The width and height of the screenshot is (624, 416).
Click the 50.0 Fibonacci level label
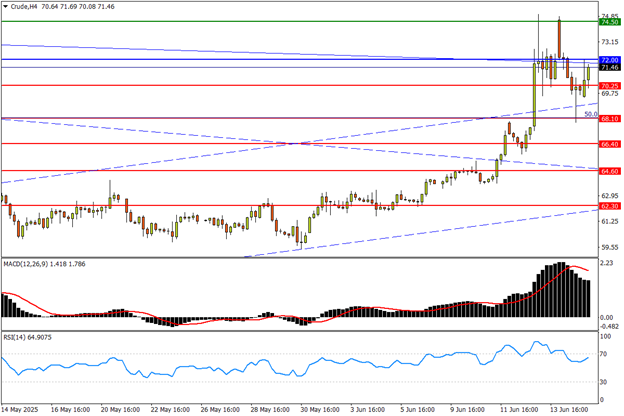click(x=591, y=114)
